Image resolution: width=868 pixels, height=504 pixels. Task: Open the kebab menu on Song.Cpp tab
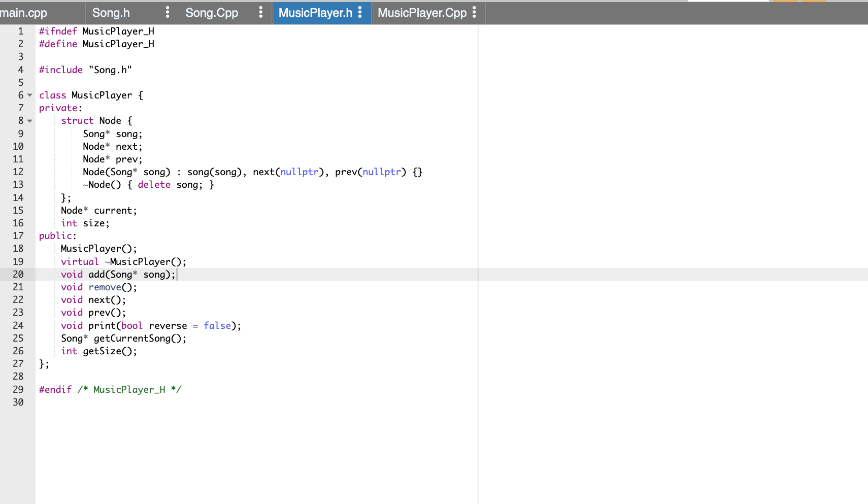(x=260, y=12)
